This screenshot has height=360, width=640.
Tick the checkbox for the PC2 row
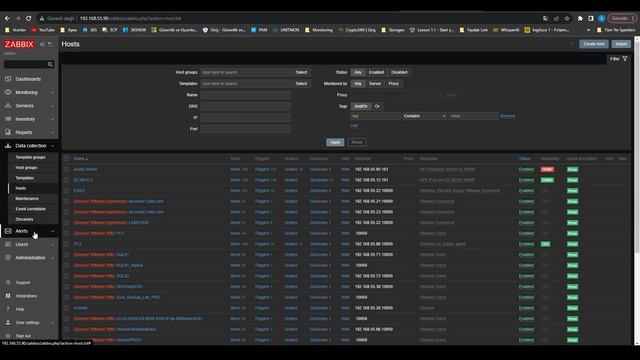coord(67,244)
